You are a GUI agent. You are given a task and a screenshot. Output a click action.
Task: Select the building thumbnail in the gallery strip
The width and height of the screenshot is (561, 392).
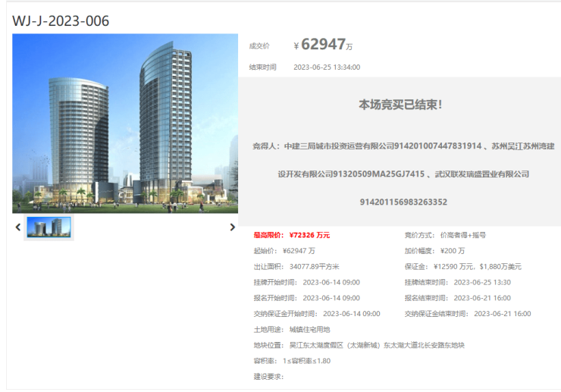click(x=49, y=227)
